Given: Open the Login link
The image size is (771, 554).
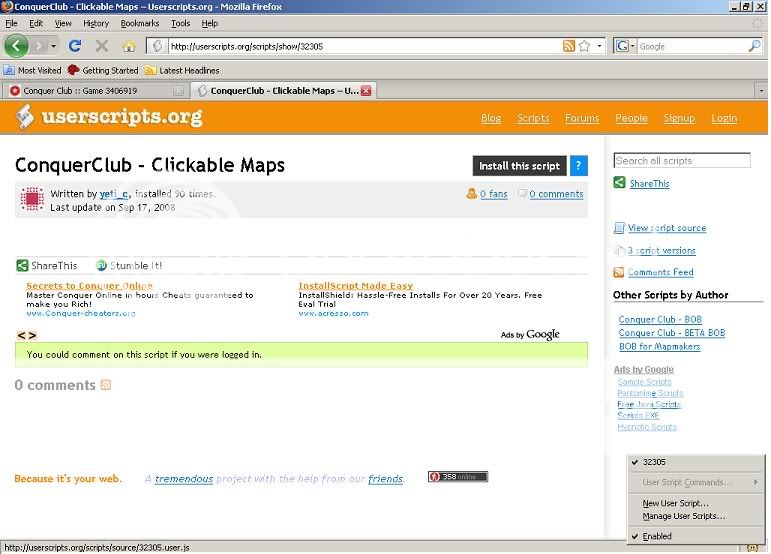Looking at the screenshot, I should click(724, 118).
